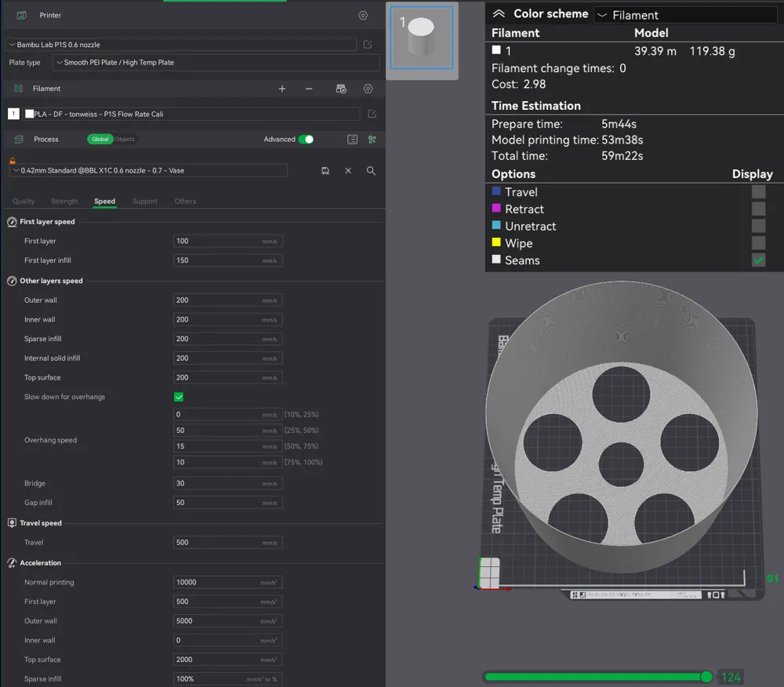Image resolution: width=784 pixels, height=687 pixels.
Task: Disable Seams display checkbox
Action: pyautogui.click(x=758, y=260)
